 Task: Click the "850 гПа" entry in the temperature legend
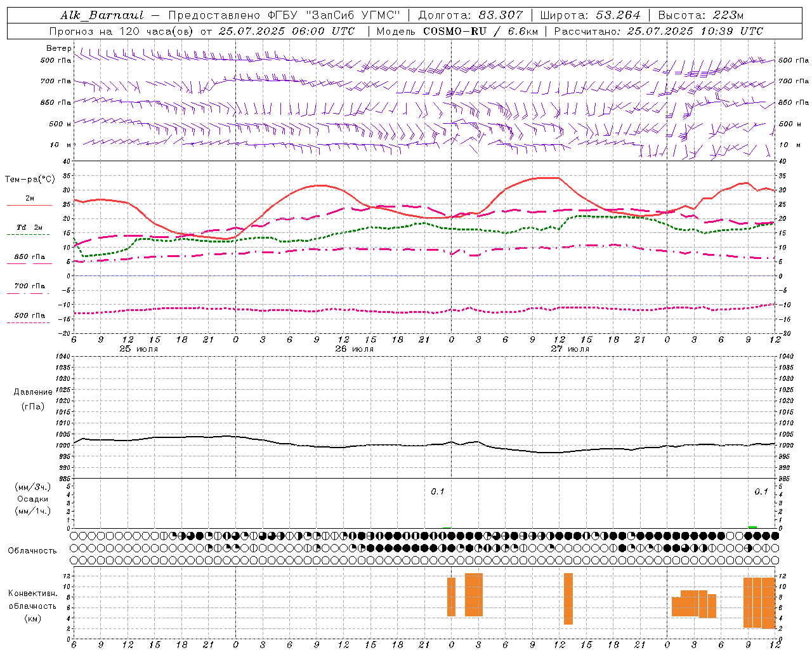pos(30,257)
